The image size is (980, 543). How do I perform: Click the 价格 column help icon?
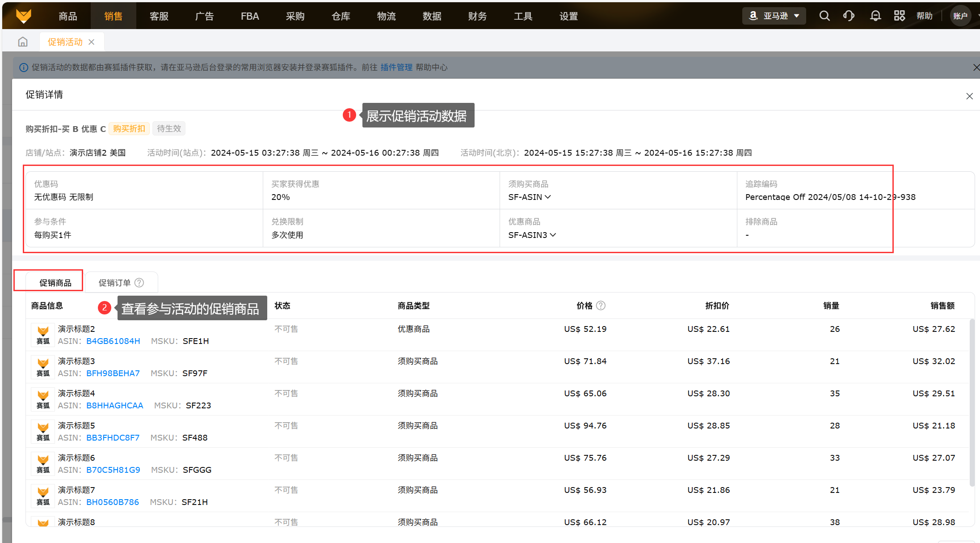(x=601, y=305)
